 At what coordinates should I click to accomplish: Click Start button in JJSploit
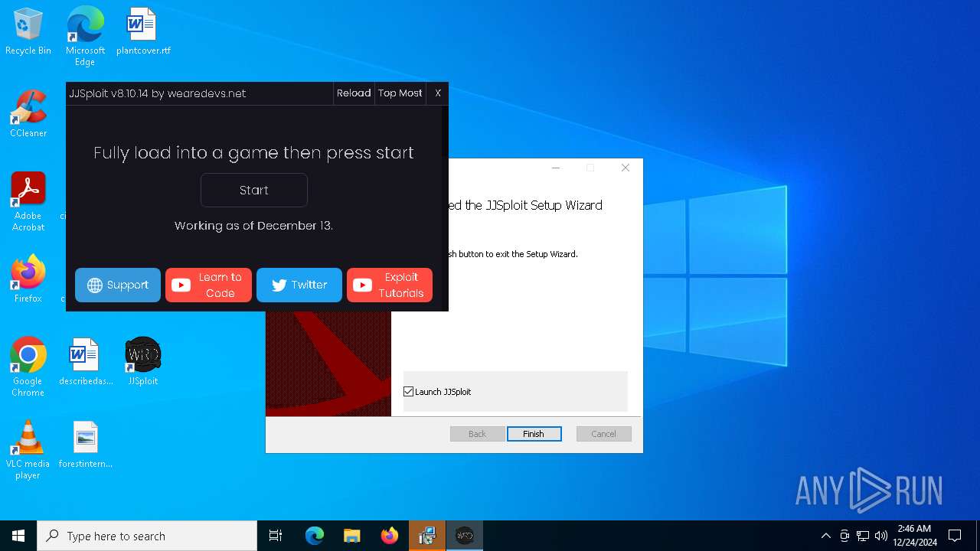click(x=254, y=190)
